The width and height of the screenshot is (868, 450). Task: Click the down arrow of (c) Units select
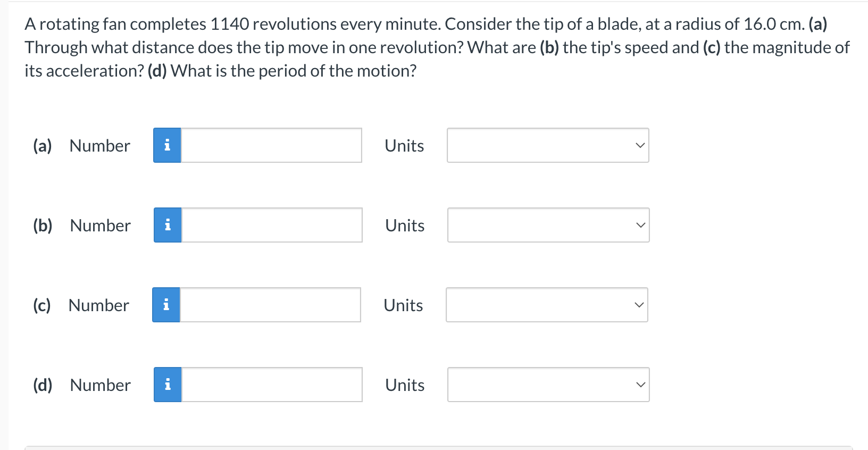click(x=639, y=305)
